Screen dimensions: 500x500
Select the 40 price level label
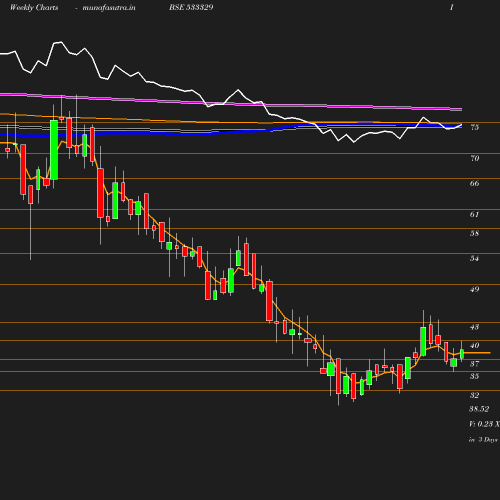475,345
